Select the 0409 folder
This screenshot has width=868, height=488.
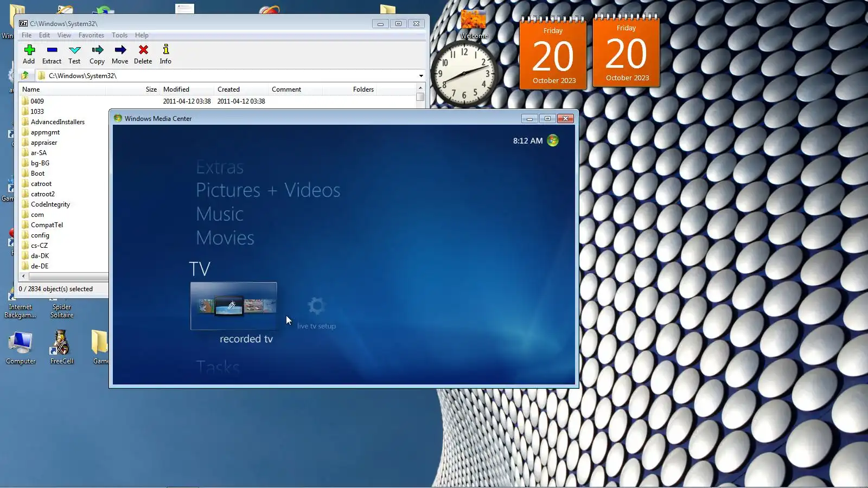(37, 101)
